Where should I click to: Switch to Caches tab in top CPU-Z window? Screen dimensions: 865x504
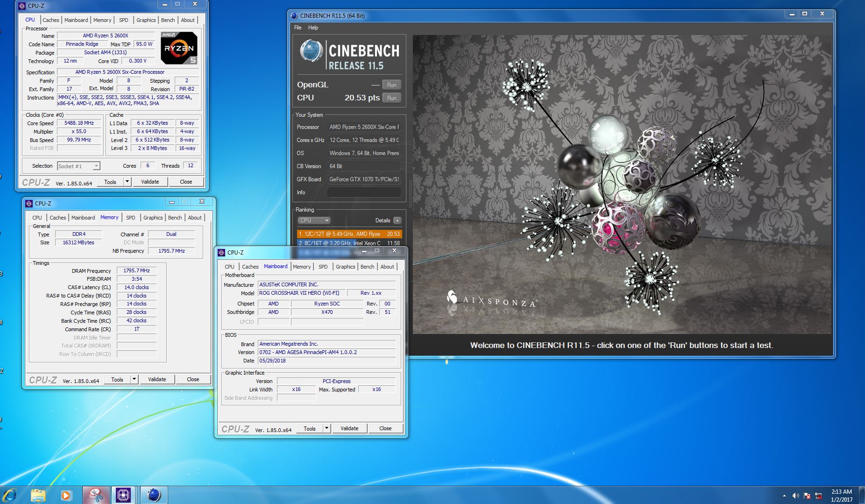coord(51,20)
